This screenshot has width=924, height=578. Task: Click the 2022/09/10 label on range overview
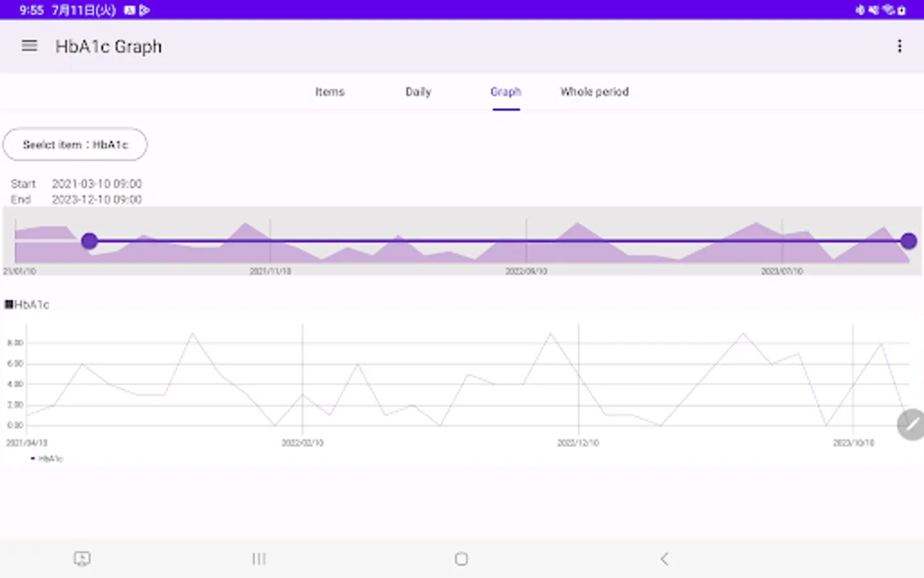(526, 272)
